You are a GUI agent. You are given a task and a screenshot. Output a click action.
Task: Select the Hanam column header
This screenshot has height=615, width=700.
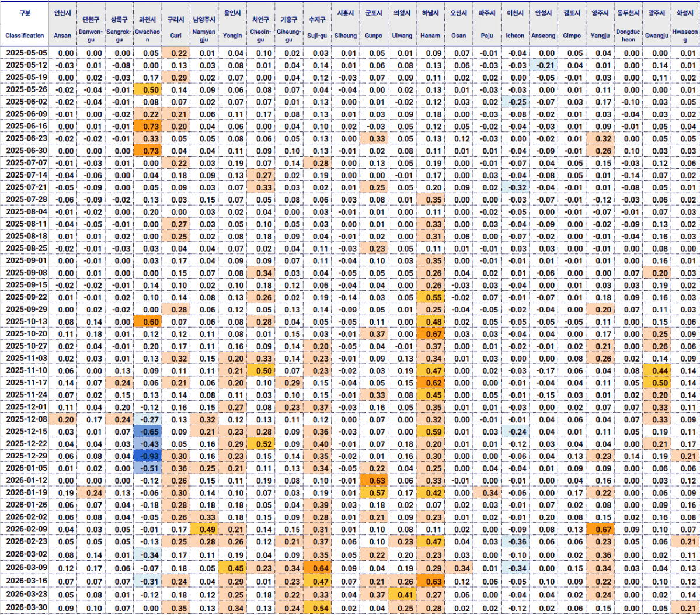(x=430, y=24)
